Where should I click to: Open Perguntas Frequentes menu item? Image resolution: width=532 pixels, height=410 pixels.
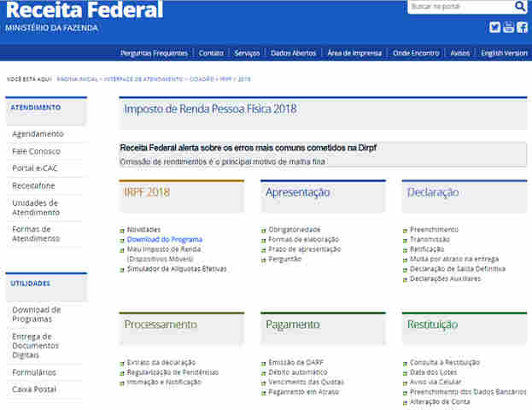(154, 53)
